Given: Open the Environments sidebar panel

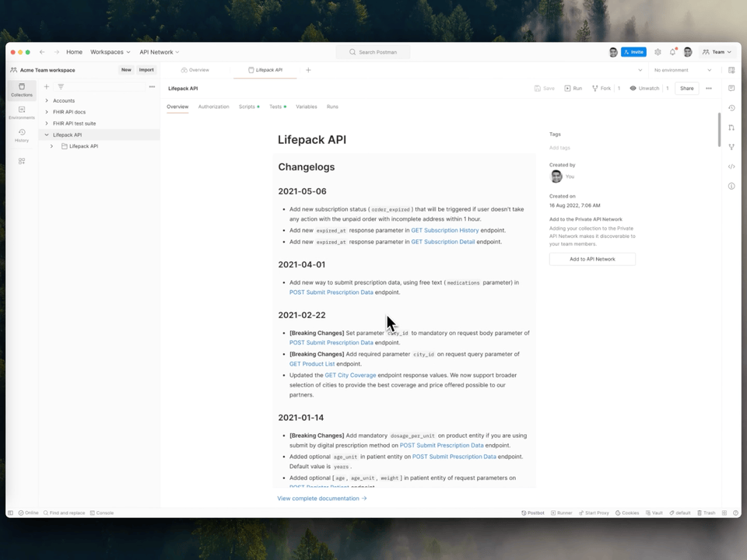Looking at the screenshot, I should (x=22, y=112).
